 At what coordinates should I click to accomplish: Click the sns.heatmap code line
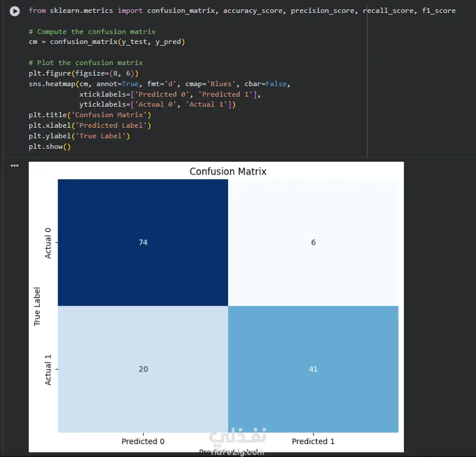click(159, 84)
